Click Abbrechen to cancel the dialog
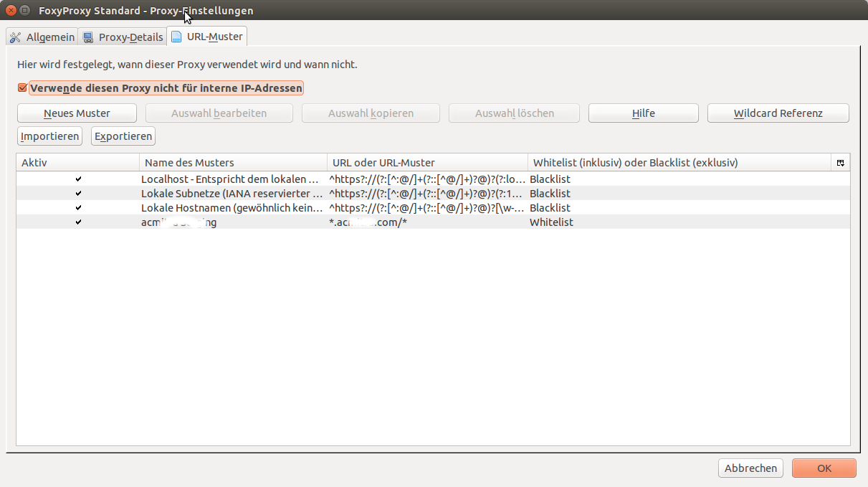868x487 pixels. [750, 468]
